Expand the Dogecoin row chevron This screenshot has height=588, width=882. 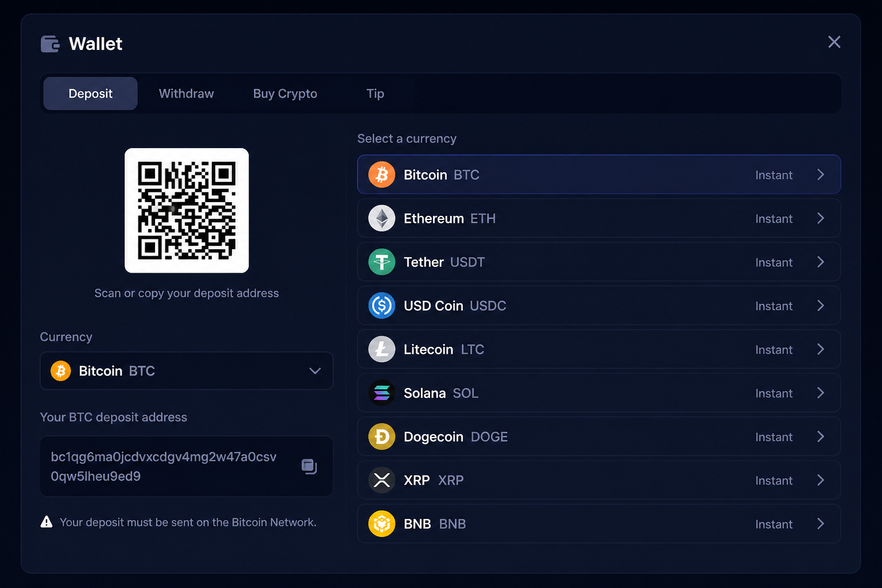click(x=821, y=436)
